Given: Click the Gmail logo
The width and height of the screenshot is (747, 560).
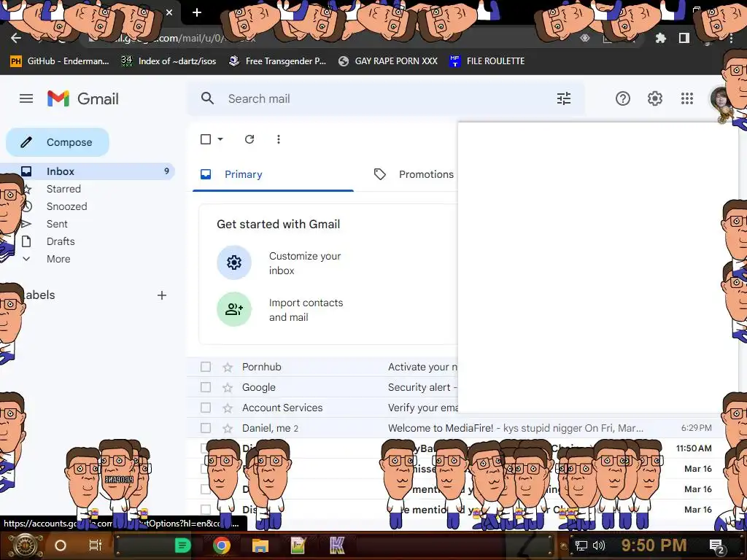Looking at the screenshot, I should (x=83, y=98).
